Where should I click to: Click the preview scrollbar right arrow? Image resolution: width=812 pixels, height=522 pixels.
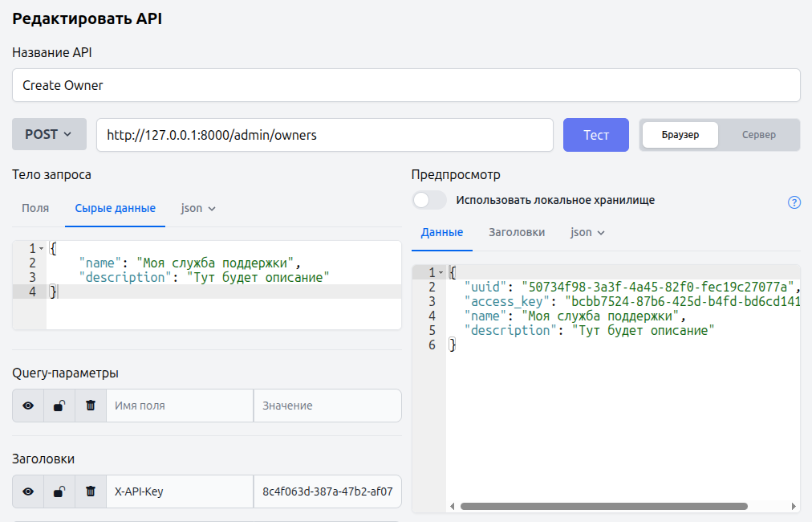tap(794, 506)
